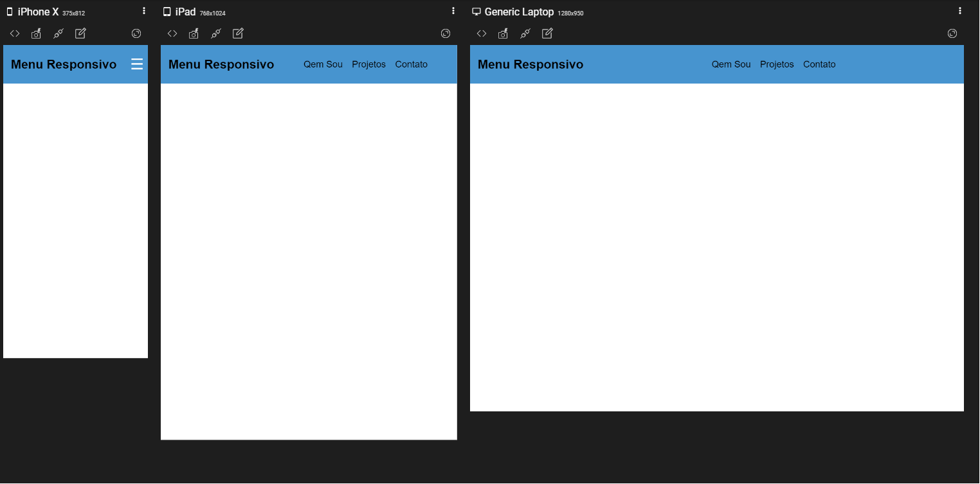Select Contato in the Generic Laptop preview
The image size is (980, 484).
click(819, 64)
